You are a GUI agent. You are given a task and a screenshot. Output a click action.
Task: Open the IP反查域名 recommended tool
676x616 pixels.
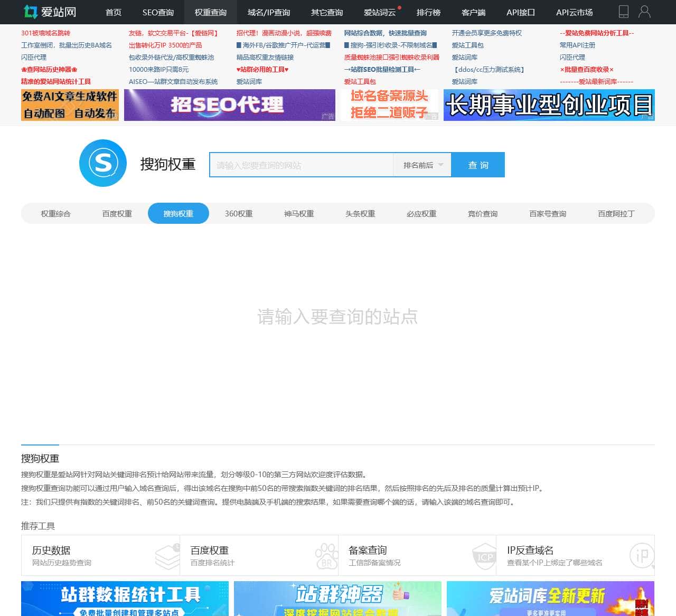tap(576, 555)
